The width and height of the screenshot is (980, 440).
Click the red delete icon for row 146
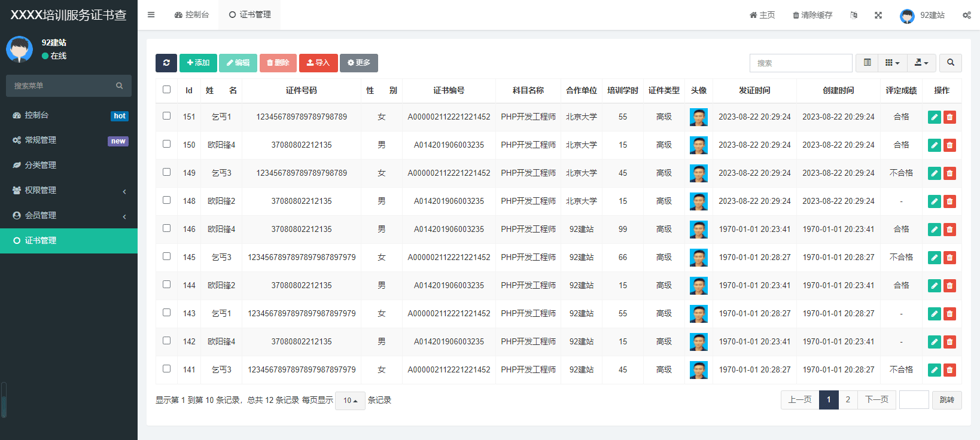(x=949, y=230)
